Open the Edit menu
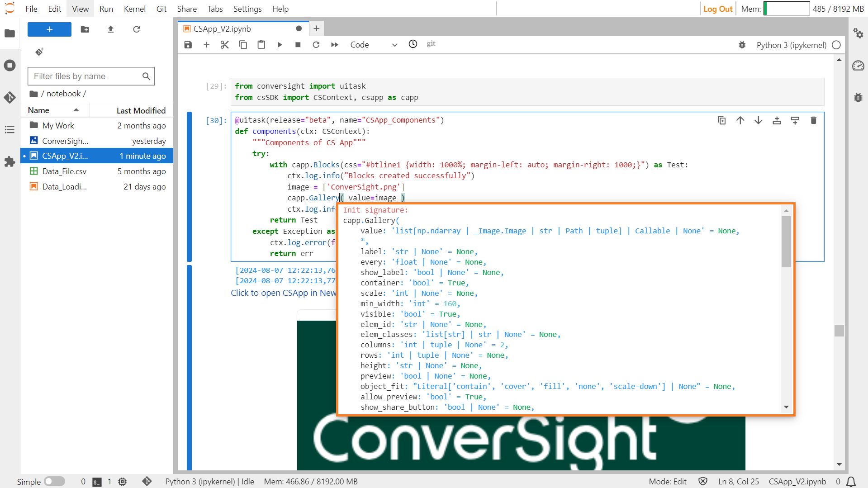This screenshot has height=488, width=868. pos(54,9)
